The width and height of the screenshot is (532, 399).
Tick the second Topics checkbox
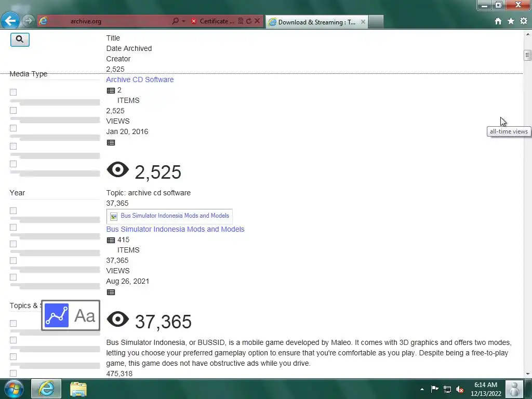(x=13, y=340)
